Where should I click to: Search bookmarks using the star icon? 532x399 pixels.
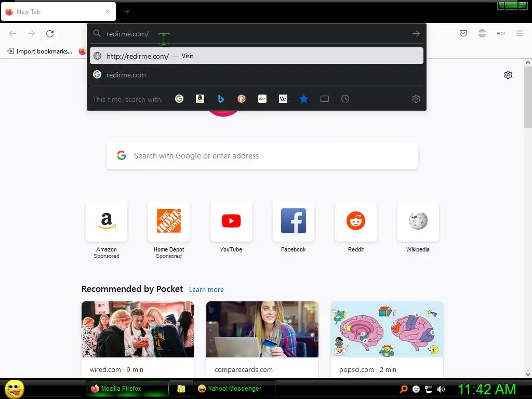pyautogui.click(x=304, y=99)
